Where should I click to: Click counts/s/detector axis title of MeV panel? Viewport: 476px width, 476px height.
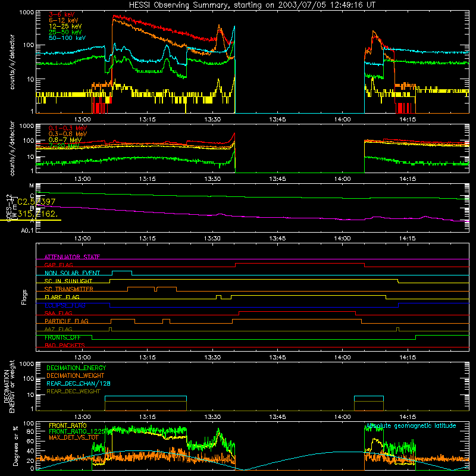(x=12, y=148)
